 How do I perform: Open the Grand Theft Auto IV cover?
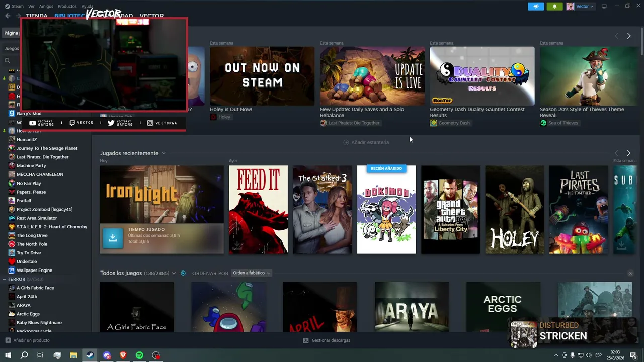450,210
